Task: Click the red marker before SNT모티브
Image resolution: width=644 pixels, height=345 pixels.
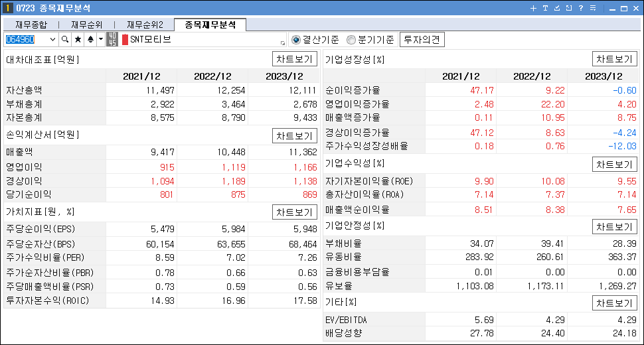Action: pyautogui.click(x=125, y=40)
